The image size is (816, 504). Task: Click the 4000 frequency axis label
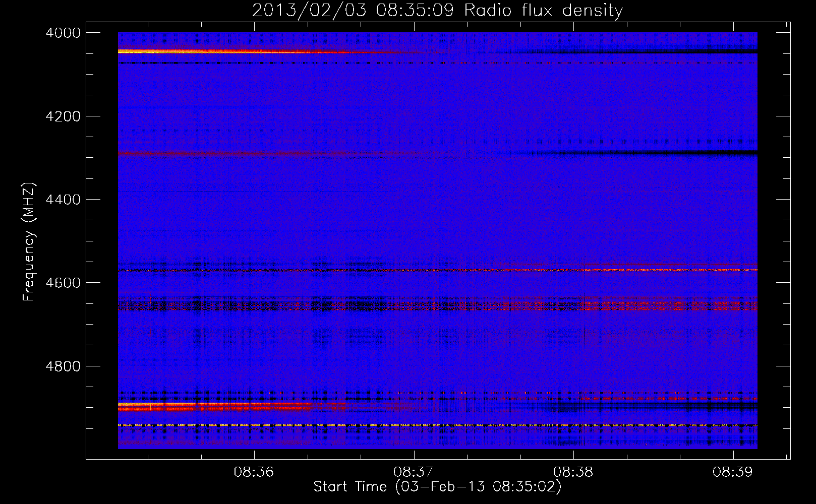point(63,33)
